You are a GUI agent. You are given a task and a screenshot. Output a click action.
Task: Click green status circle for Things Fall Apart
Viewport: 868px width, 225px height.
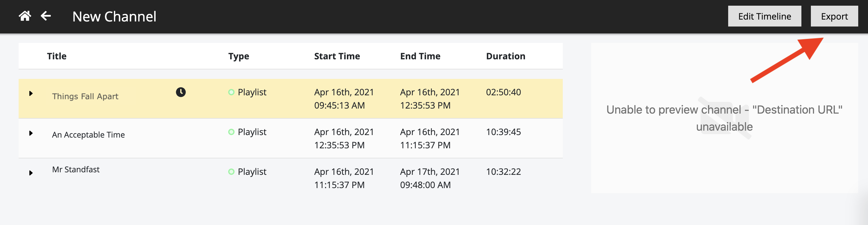[231, 92]
